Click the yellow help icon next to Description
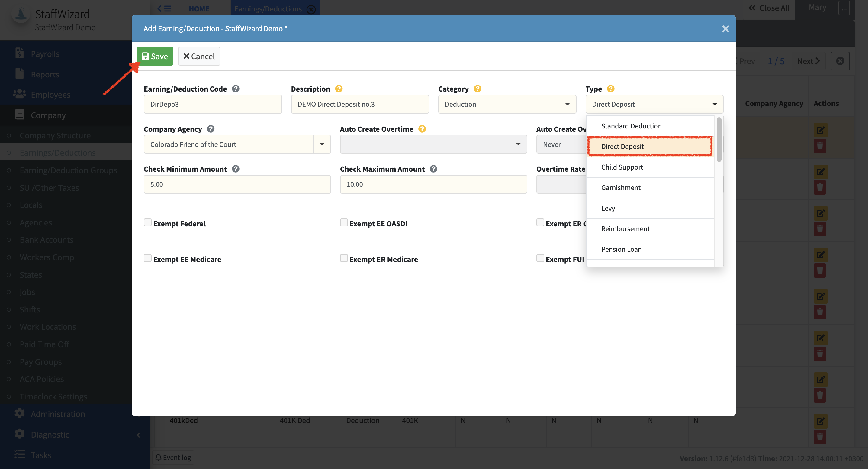This screenshot has height=469, width=868. (339, 89)
